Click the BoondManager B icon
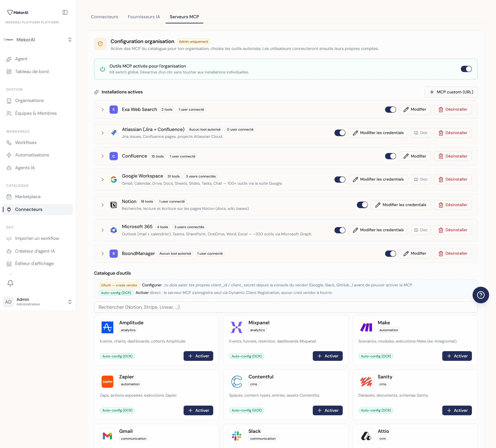This screenshot has width=496, height=448. [113, 253]
